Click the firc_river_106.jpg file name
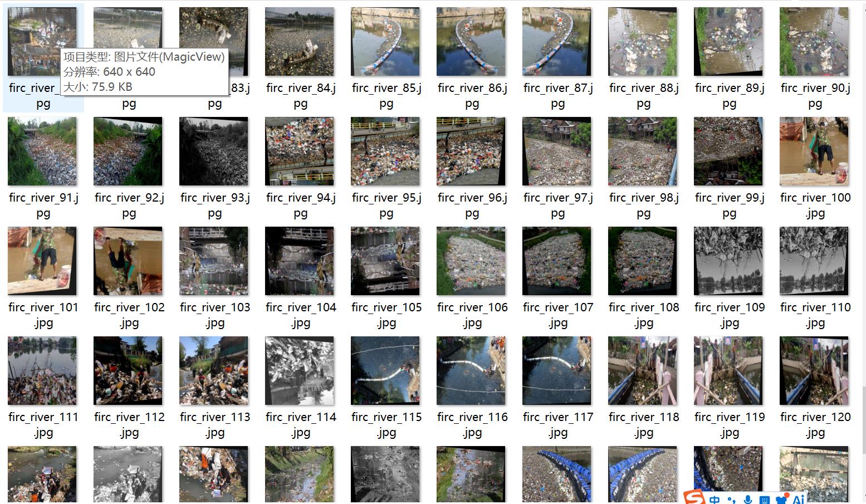The height and width of the screenshot is (504, 866). point(472,315)
